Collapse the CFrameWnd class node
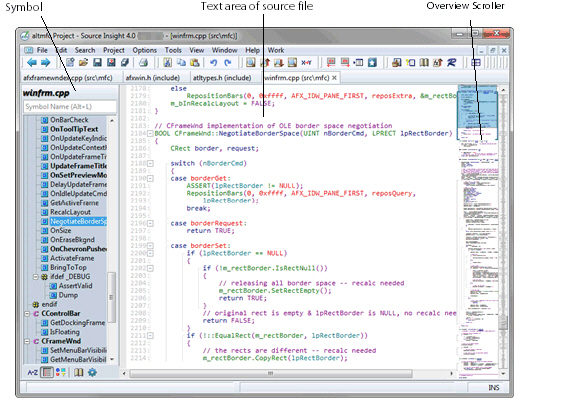 [27, 342]
